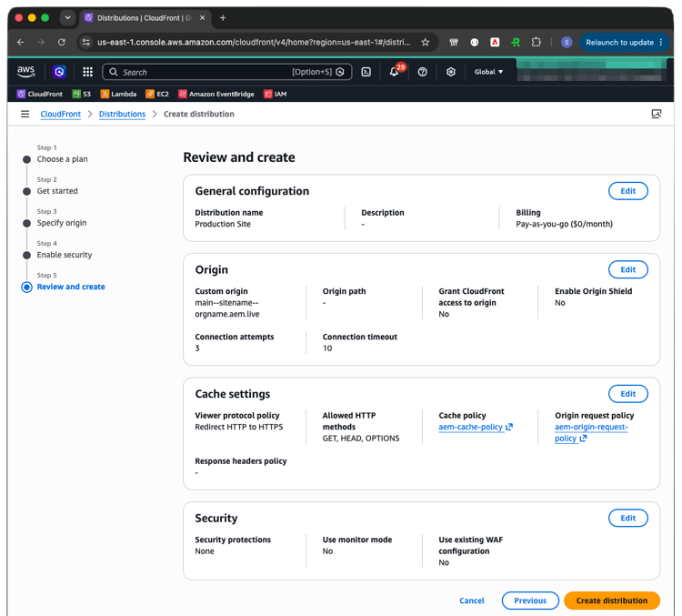Open CloudFront favorite shortcut
Screen dimensions: 682x616
[x=40, y=94]
